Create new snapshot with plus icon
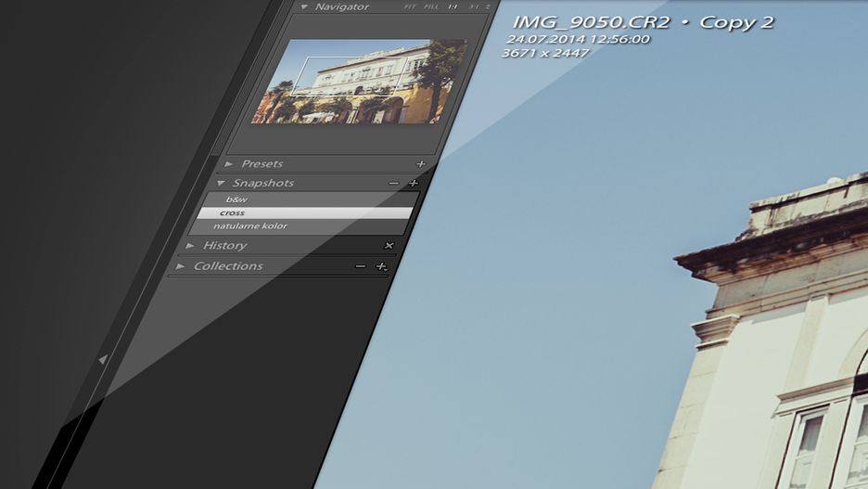 [x=414, y=183]
